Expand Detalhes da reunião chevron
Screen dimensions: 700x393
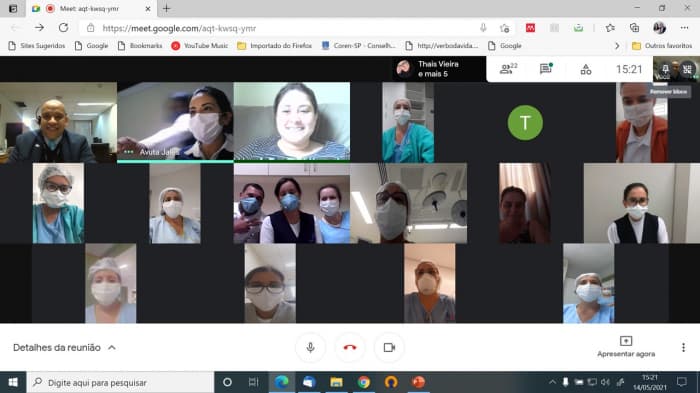(x=112, y=347)
